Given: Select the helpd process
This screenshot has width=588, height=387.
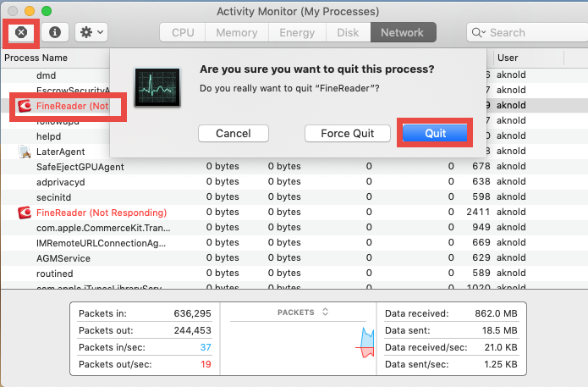Looking at the screenshot, I should click(48, 136).
